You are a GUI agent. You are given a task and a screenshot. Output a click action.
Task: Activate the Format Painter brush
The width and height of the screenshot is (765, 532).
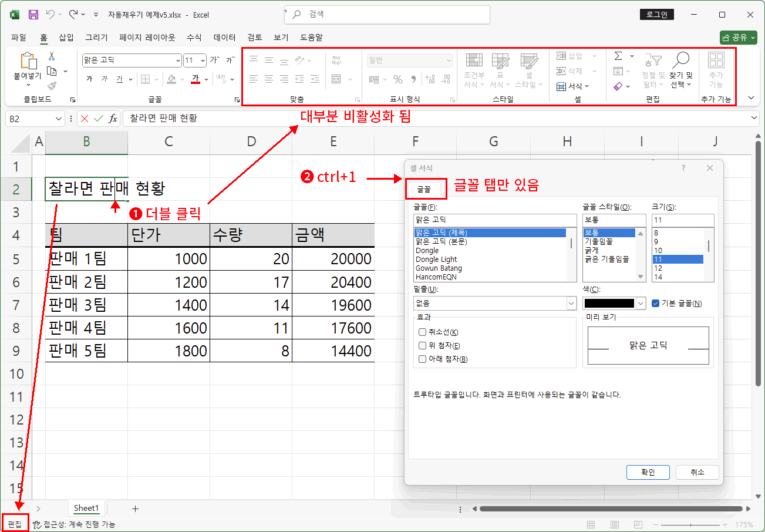pos(52,86)
